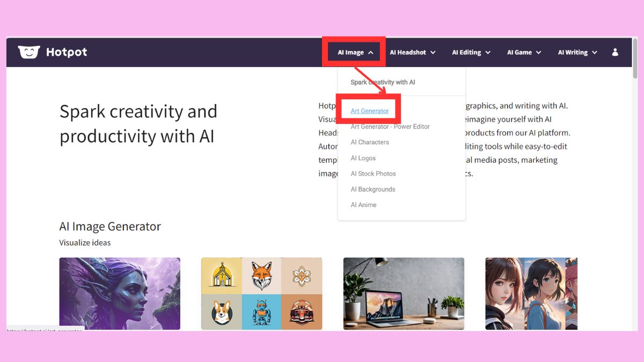Open the user account profile icon
Screen dimensions: 644x362
pos(615,52)
